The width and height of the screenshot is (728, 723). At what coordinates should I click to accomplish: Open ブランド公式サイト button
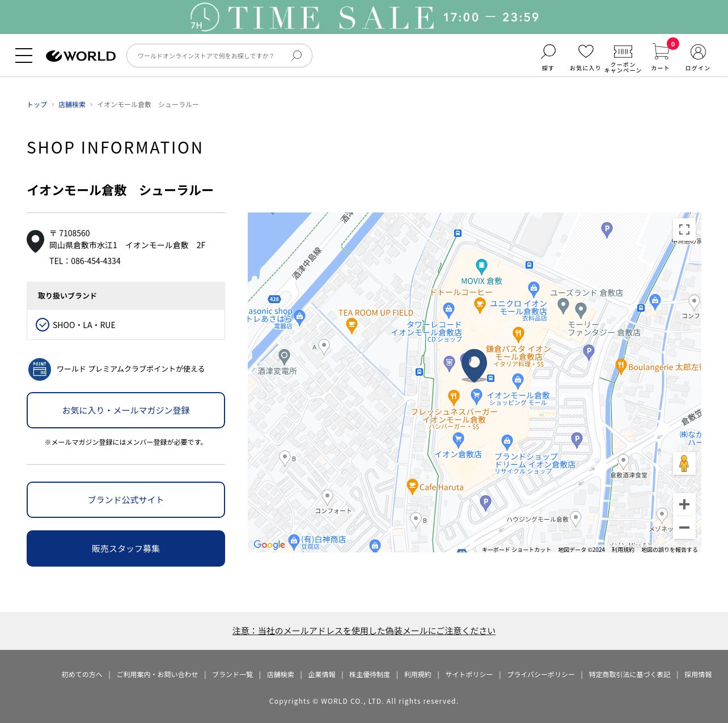126,500
